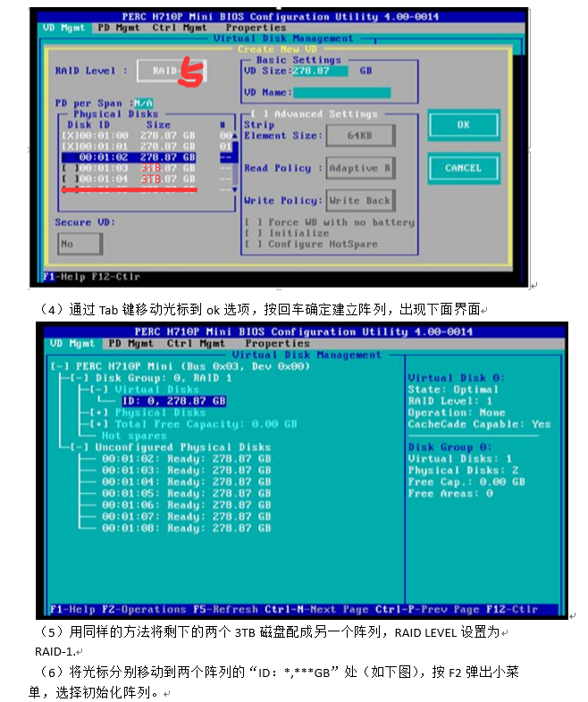Select unconfigured disk 00:01:02 Ready
This screenshot has width=588, height=702.
(186, 459)
